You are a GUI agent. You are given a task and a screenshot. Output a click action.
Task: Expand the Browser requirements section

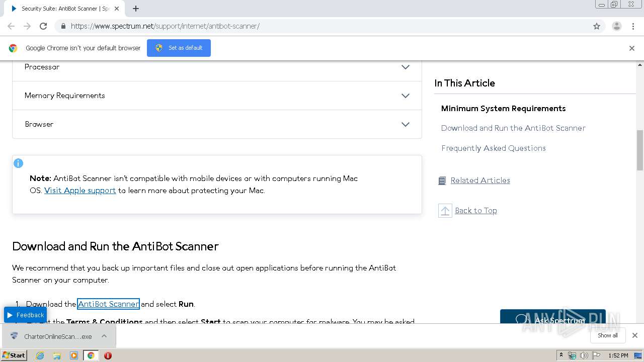tap(217, 124)
